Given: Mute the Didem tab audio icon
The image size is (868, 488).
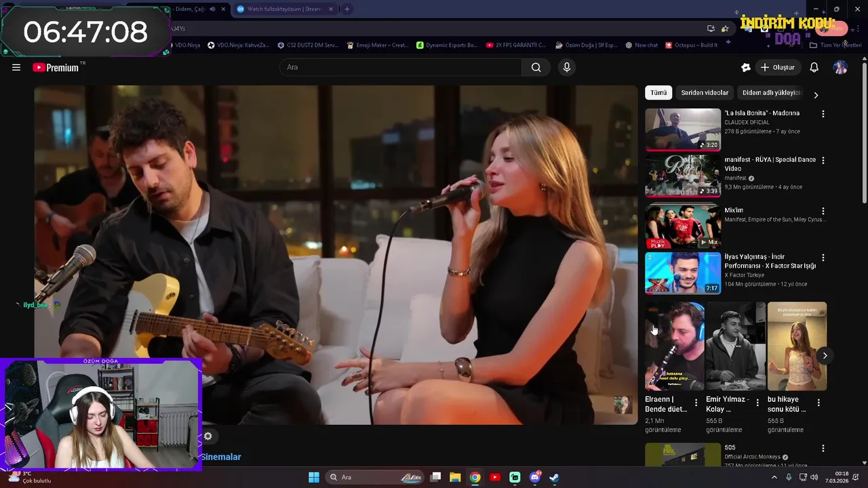Looking at the screenshot, I should (212, 9).
